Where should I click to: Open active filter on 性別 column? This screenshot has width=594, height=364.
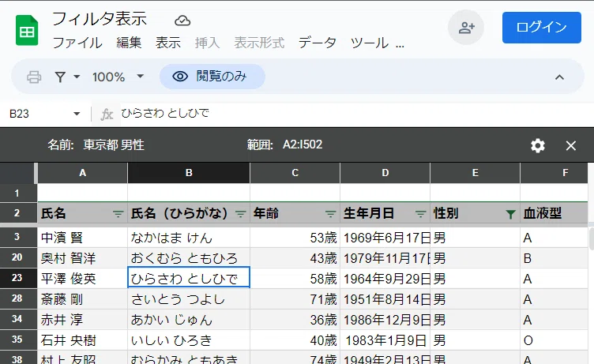pos(510,215)
